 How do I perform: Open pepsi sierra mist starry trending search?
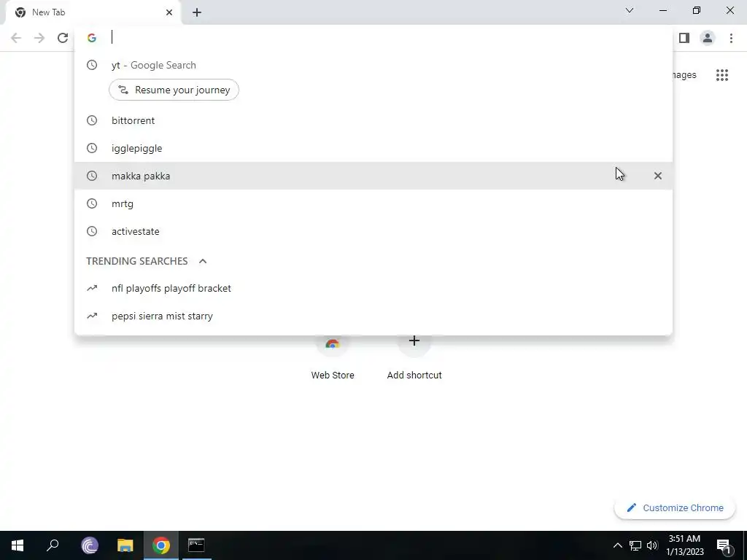373,316
